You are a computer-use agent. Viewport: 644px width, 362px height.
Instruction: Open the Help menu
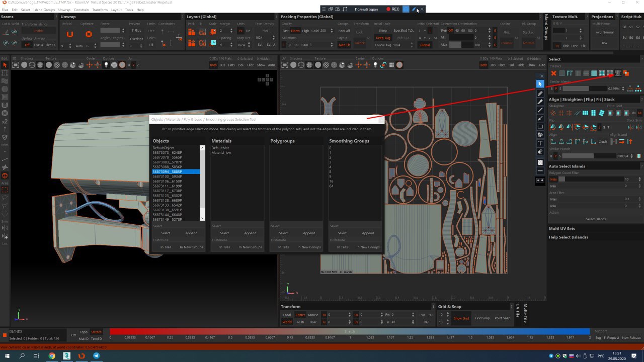140,10
